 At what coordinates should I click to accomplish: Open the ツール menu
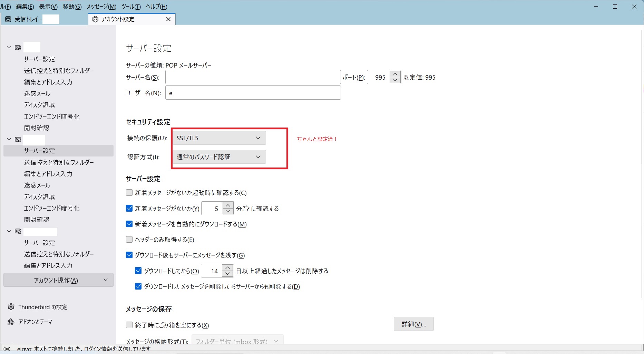[131, 7]
